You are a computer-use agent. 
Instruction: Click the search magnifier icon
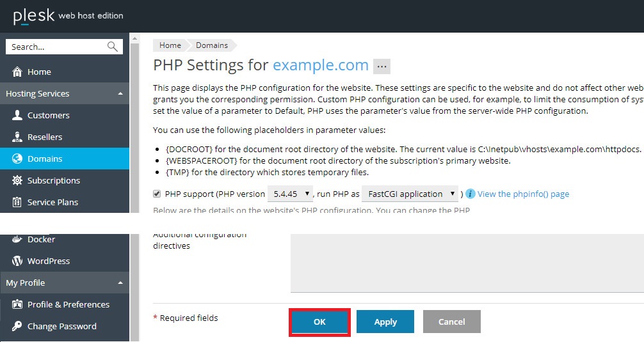pyautogui.click(x=112, y=46)
